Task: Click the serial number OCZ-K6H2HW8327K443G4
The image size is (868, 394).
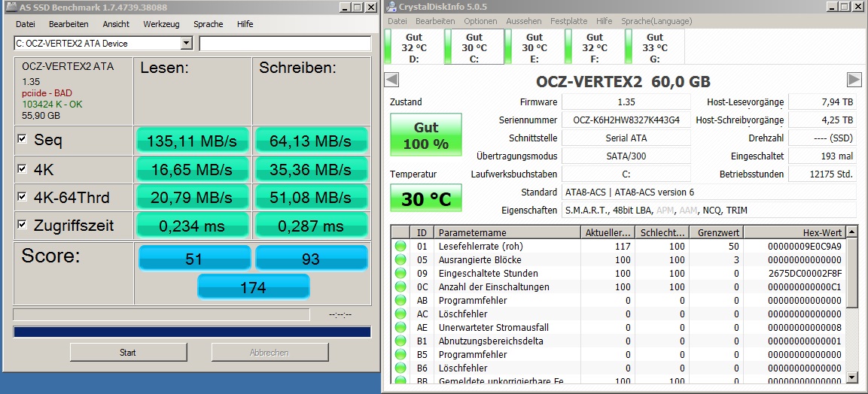Action: (626, 120)
